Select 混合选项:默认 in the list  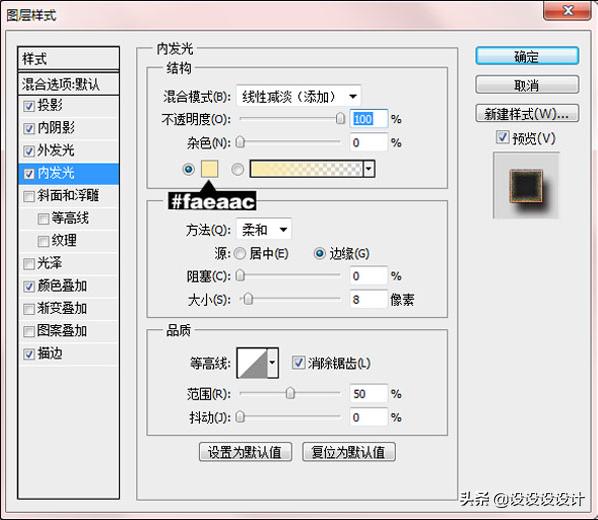coord(69,84)
